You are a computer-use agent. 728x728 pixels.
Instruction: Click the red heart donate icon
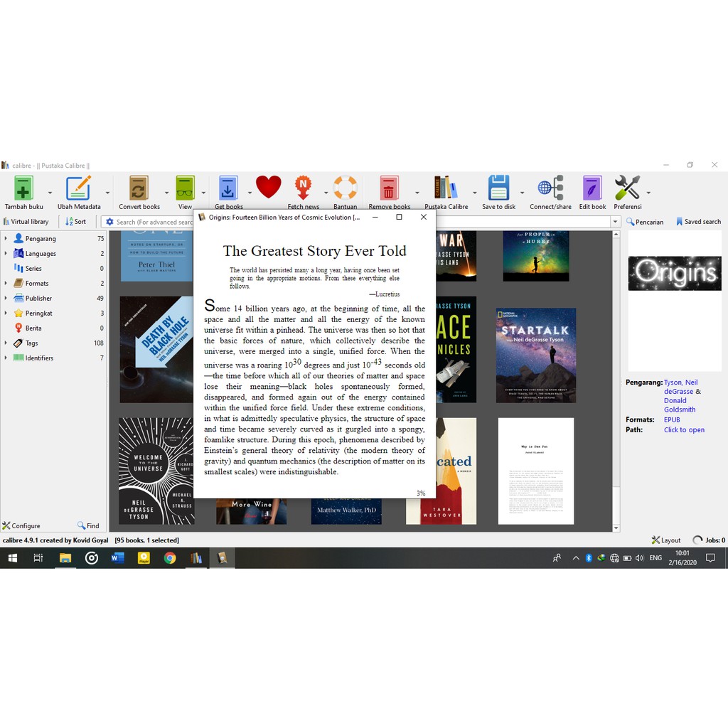(x=269, y=188)
